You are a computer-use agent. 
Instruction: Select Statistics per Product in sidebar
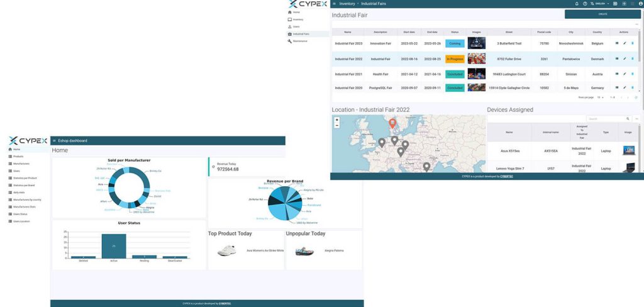25,178
